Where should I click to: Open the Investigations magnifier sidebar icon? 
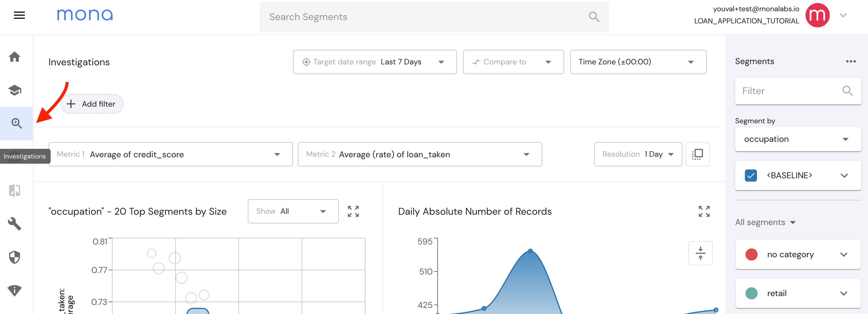pyautogui.click(x=16, y=123)
